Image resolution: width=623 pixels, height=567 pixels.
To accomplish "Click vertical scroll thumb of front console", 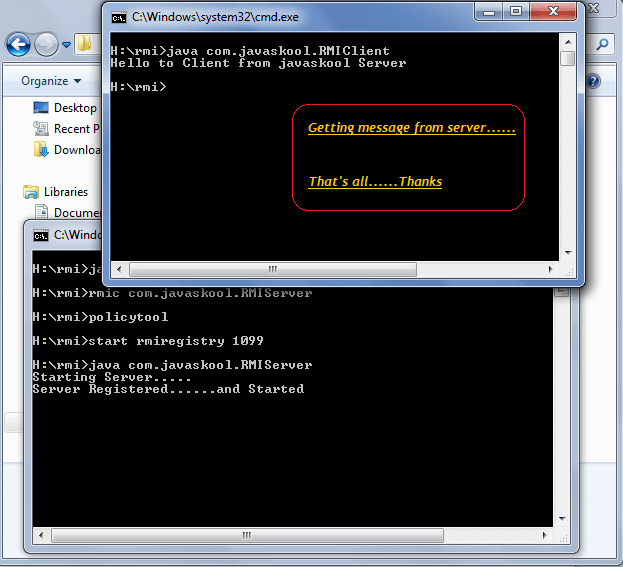I will 568,59.
